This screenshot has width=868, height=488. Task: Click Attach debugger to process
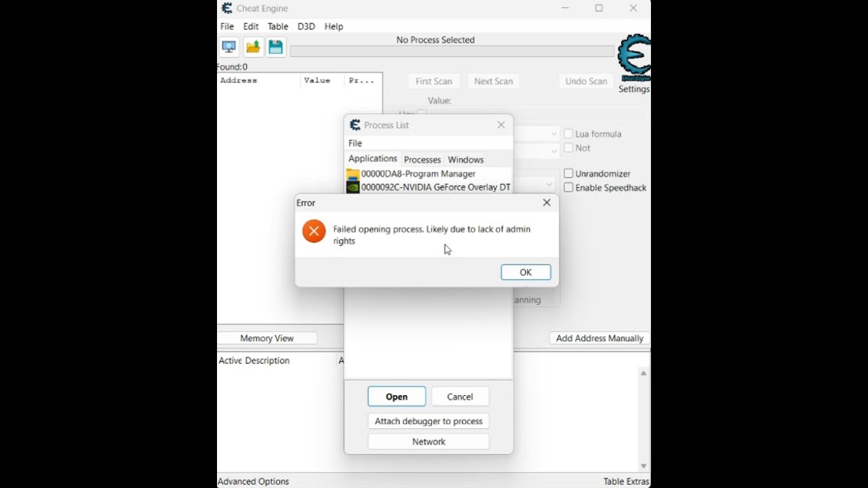click(429, 421)
